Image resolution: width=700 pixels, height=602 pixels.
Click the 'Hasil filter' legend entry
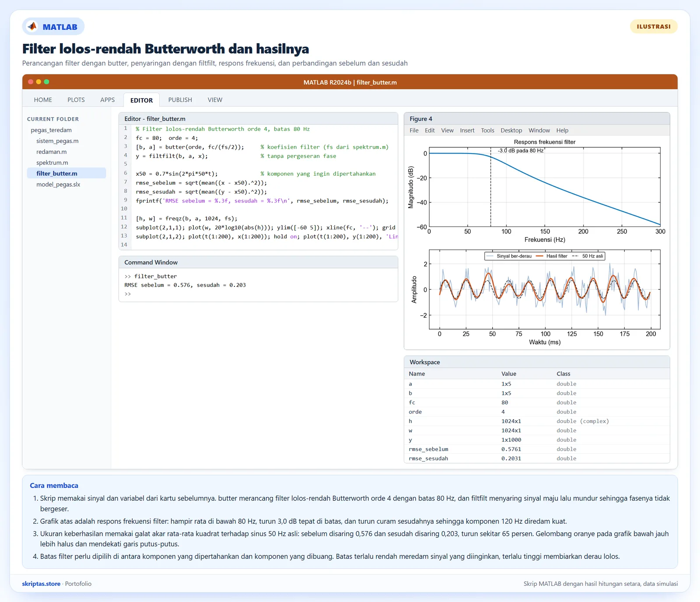pos(552,256)
